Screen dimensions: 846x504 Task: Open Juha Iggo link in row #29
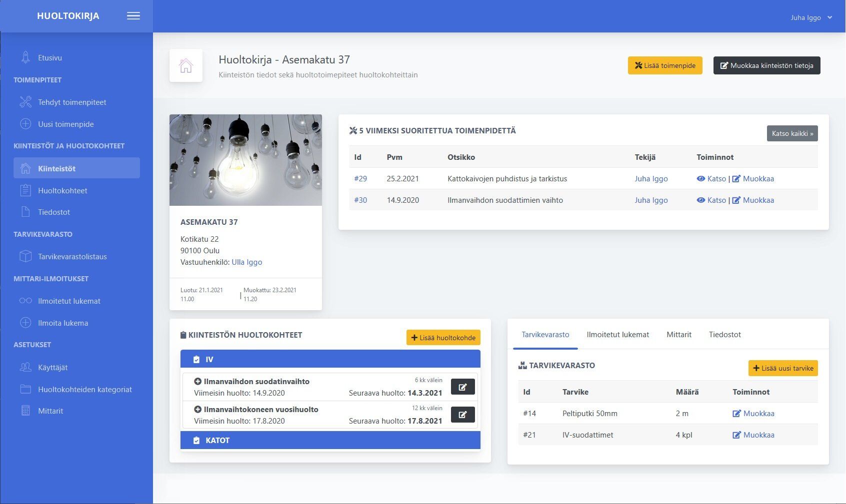coord(651,179)
